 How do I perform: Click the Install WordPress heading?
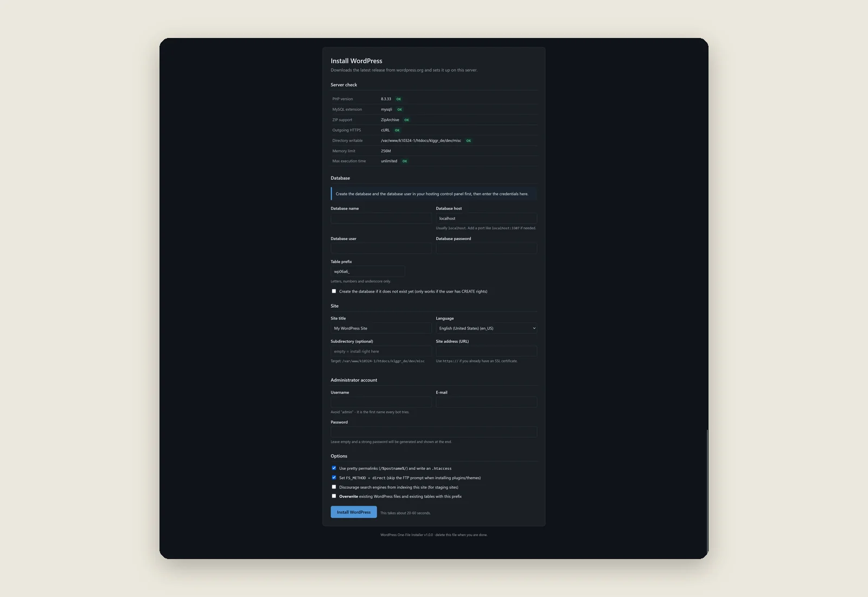(x=356, y=61)
